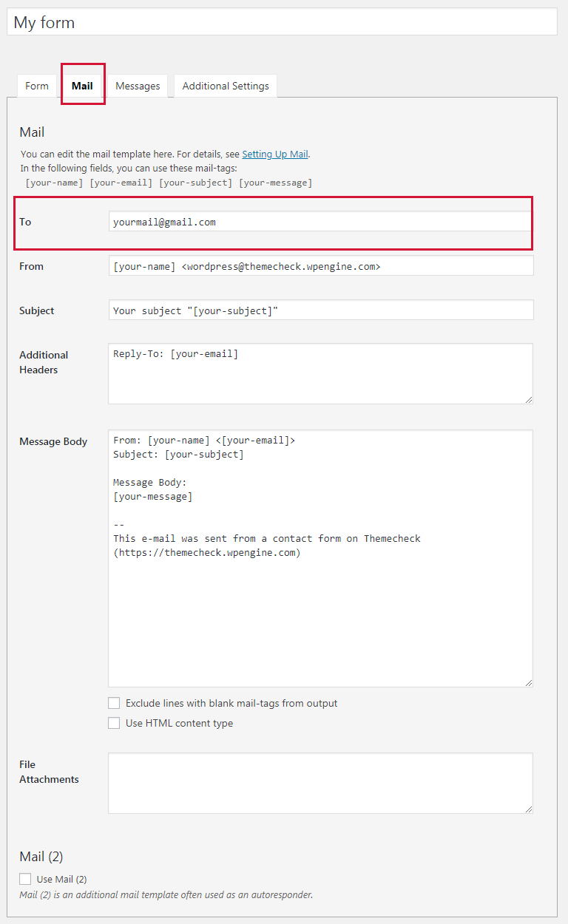The image size is (568, 924).
Task: Click the Additional Headers field label
Action: [44, 362]
